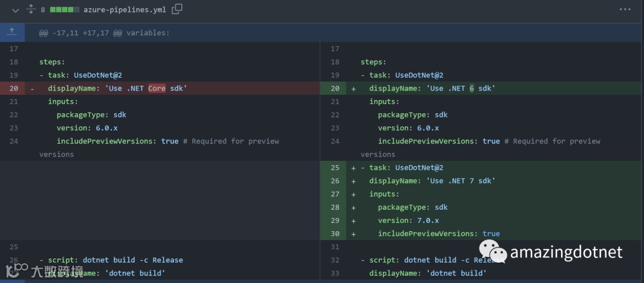Collapse the azure-pipelines.yml file diff
The width and height of the screenshot is (644, 283).
point(15,10)
